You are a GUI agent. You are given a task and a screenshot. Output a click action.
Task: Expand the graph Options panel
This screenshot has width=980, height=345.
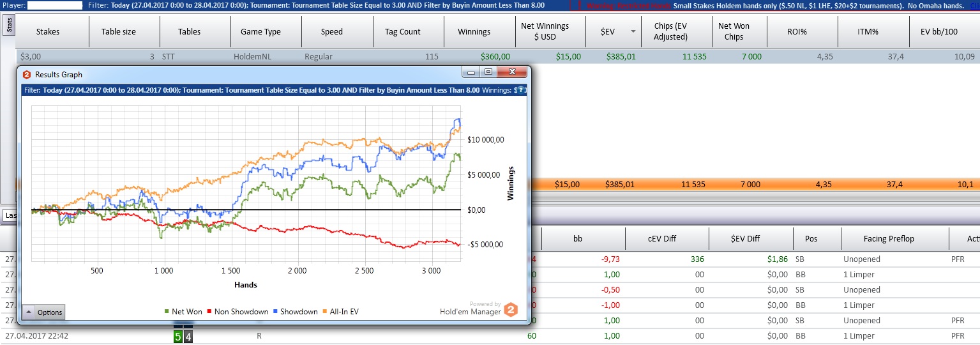coord(43,312)
